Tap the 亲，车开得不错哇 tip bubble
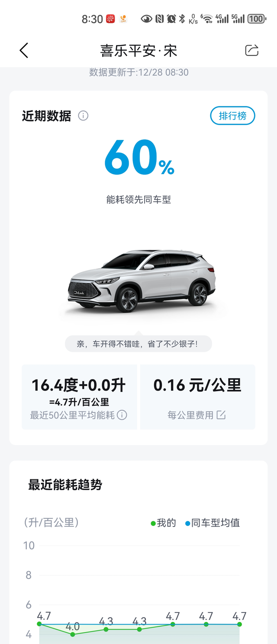277x644 pixels. click(x=138, y=344)
